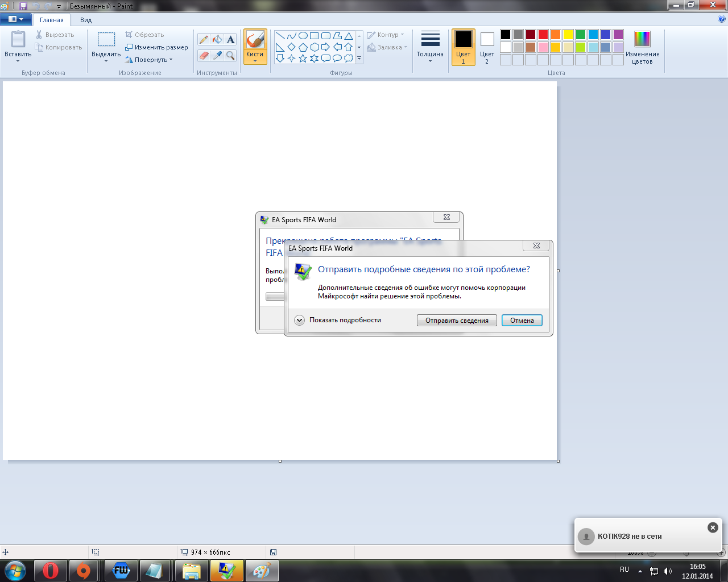728x582 pixels.
Task: Pick the purple color swatch
Action: click(x=618, y=35)
